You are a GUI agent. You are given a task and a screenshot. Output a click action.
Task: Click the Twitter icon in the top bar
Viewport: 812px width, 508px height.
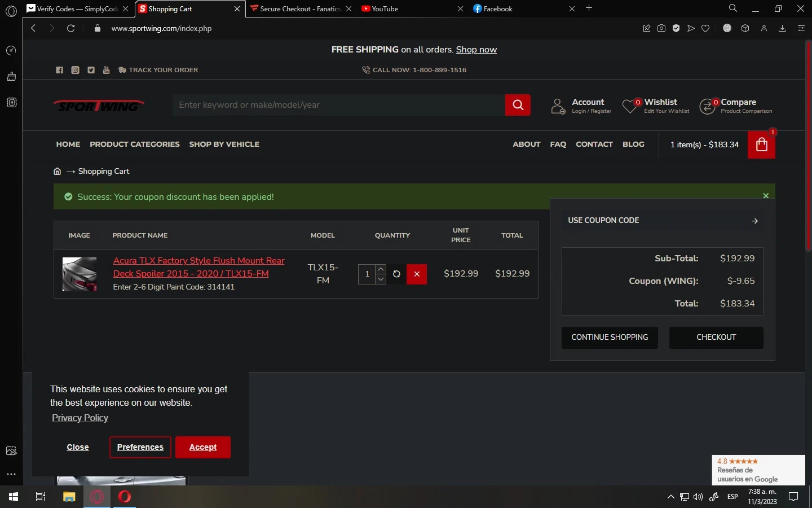[x=91, y=70]
